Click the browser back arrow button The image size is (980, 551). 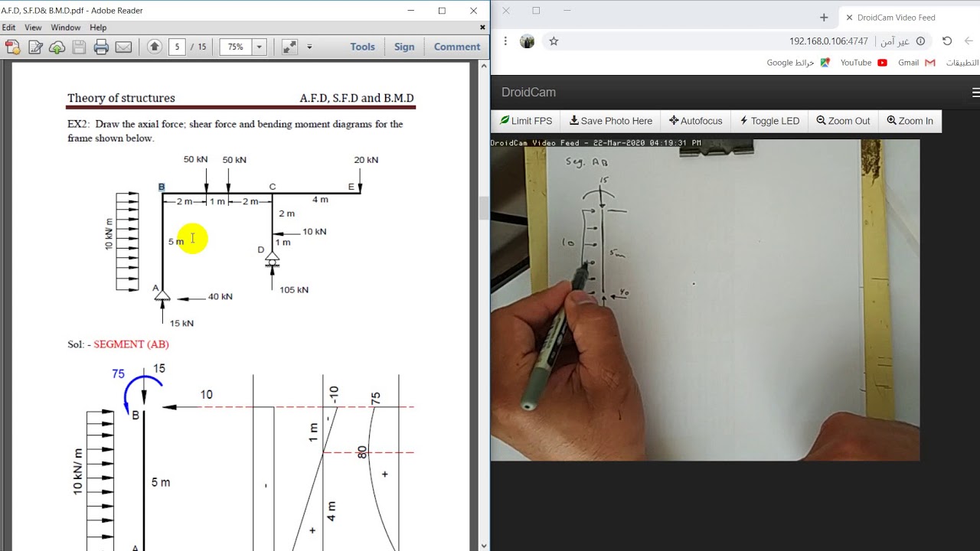pyautogui.click(x=969, y=41)
